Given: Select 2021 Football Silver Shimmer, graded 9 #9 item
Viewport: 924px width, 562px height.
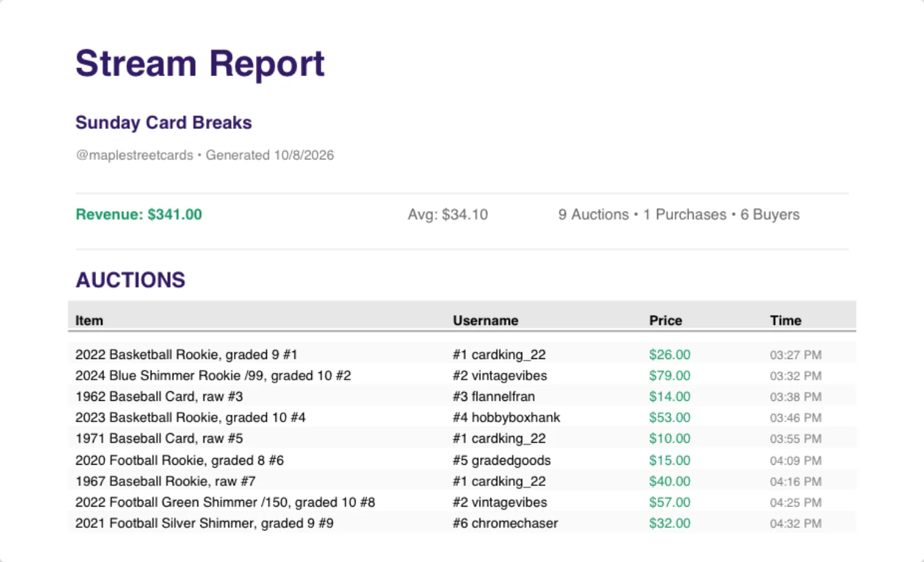Looking at the screenshot, I should [x=204, y=523].
